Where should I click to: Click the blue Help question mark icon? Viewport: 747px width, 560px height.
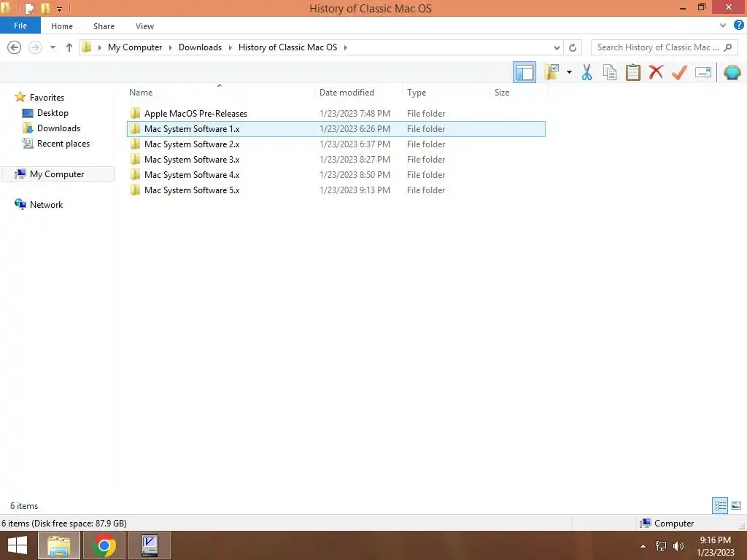pos(738,25)
